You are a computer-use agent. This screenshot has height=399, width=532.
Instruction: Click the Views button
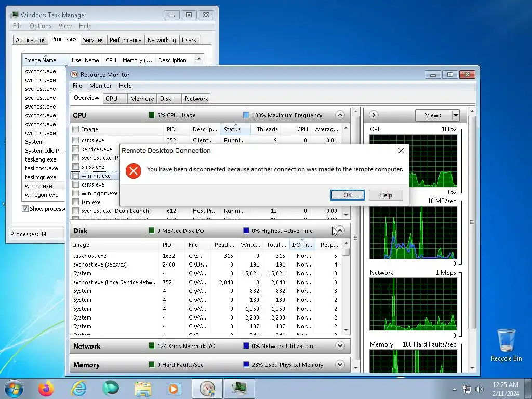[433, 115]
